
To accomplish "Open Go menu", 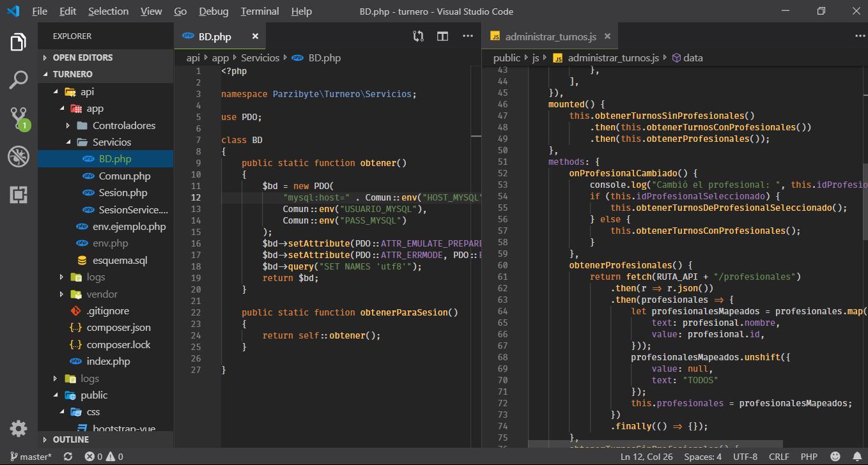I will (x=180, y=11).
